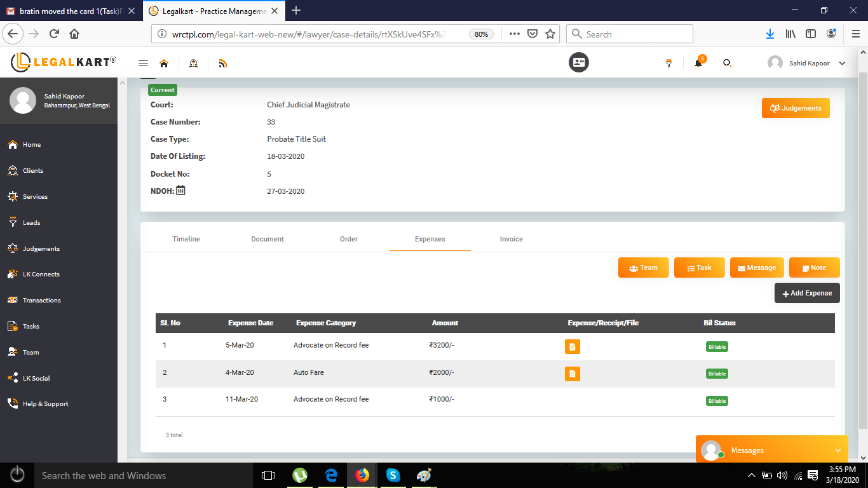Viewport: 868px width, 488px height.
Task: Open Skype from the Windows taskbar
Action: [x=393, y=475]
